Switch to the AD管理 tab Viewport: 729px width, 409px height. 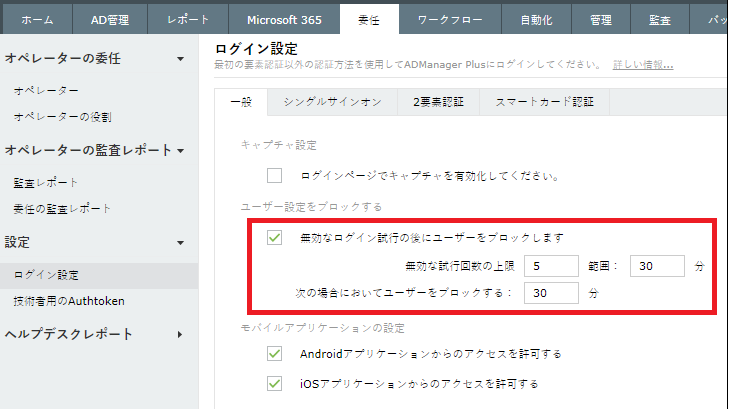pos(110,20)
